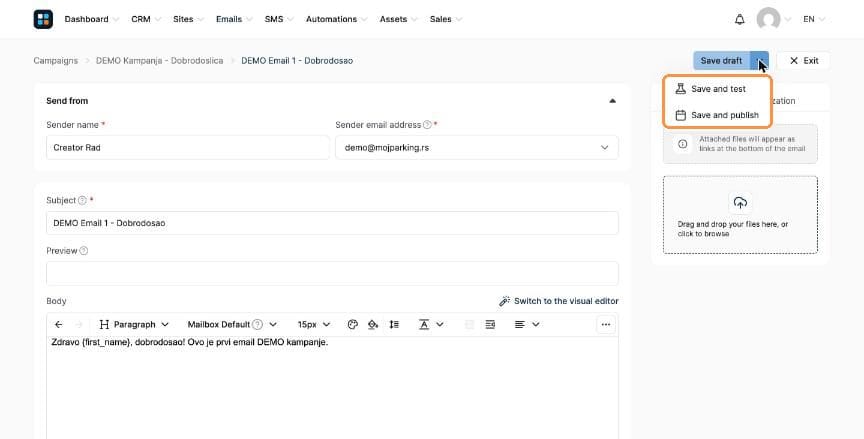Choose Save and publish option
This screenshot has height=439, width=864.
click(x=717, y=115)
